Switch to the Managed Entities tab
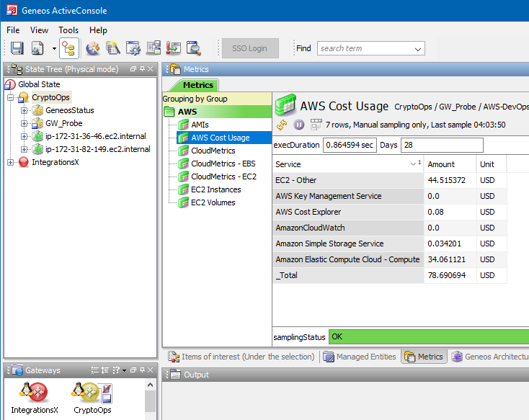 point(360,357)
